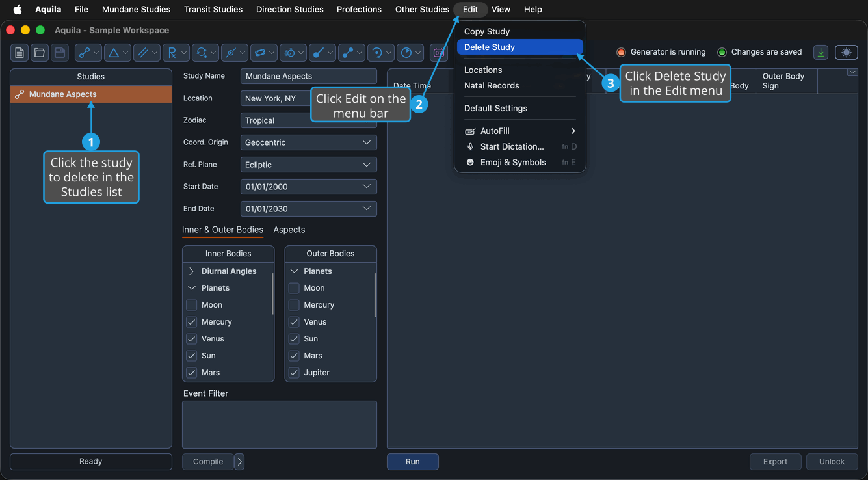Click the Rx retrograde study icon

point(176,53)
